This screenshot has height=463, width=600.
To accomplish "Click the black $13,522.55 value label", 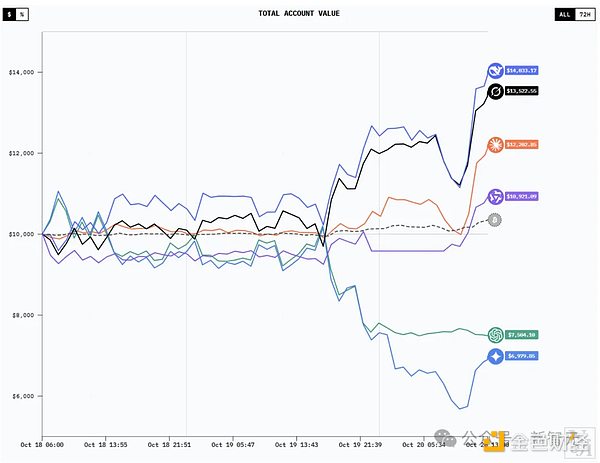I will pyautogui.click(x=522, y=92).
